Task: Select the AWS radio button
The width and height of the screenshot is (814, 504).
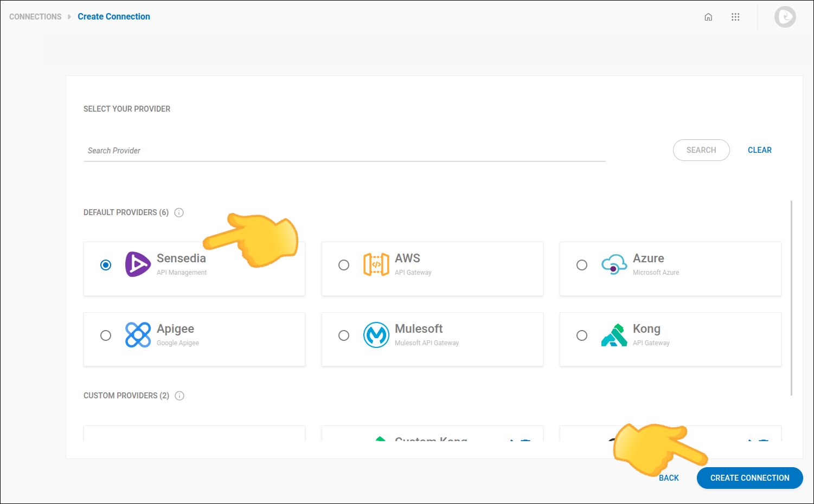Action: click(344, 265)
